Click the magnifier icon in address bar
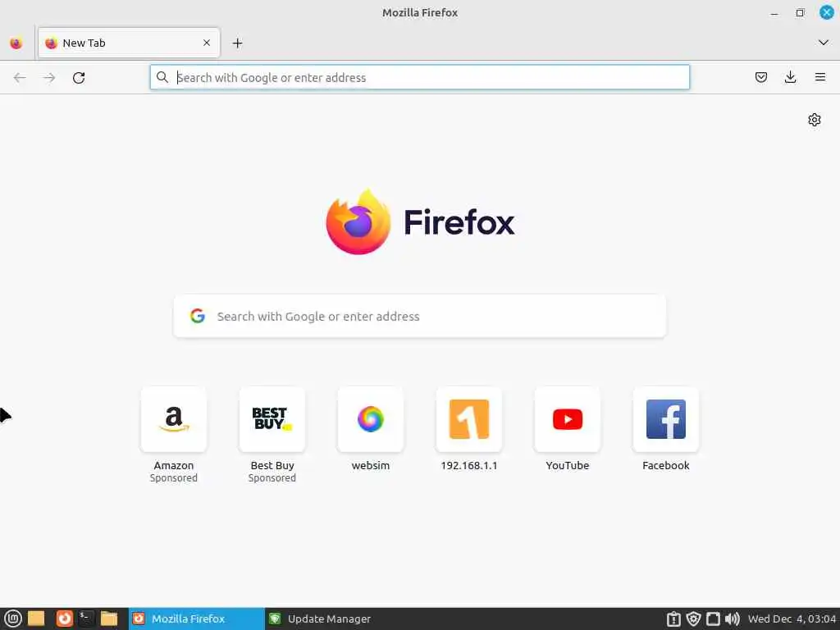The width and height of the screenshot is (840, 630). [162, 77]
